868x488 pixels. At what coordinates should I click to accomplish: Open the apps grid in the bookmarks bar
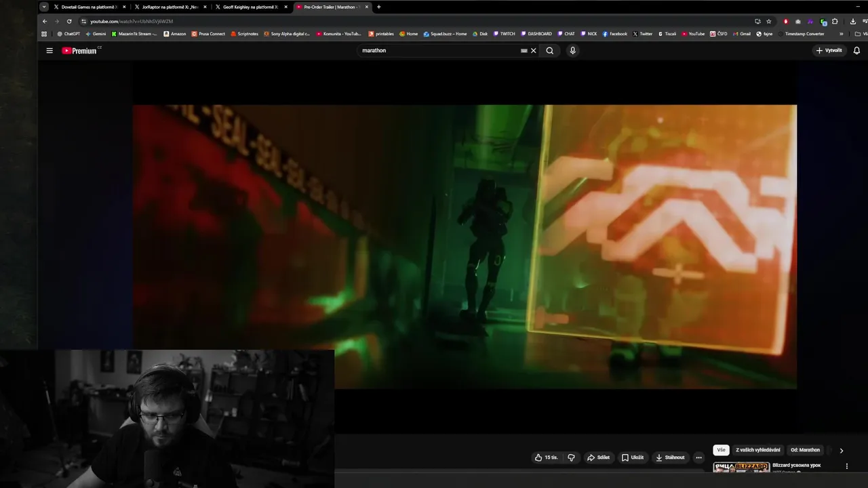45,34
